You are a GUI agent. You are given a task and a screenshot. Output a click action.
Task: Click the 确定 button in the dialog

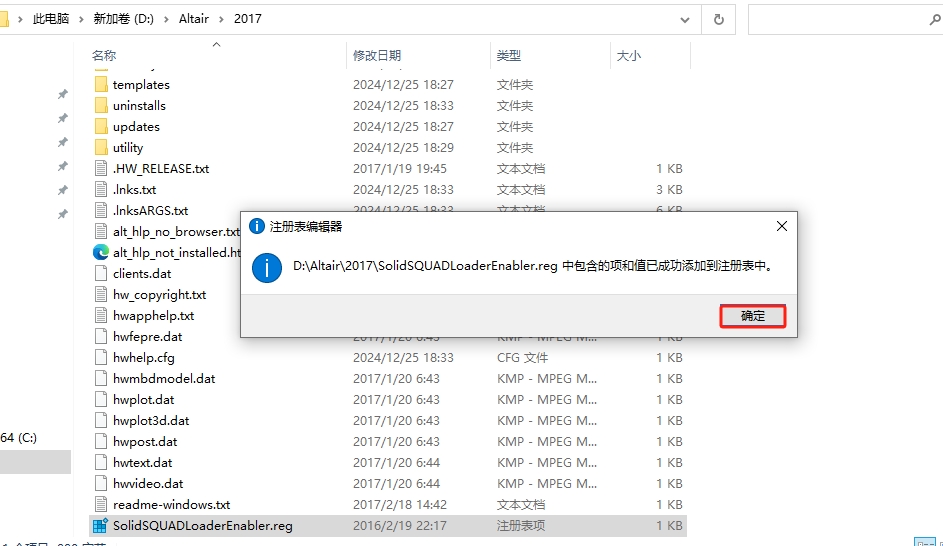[x=752, y=316]
